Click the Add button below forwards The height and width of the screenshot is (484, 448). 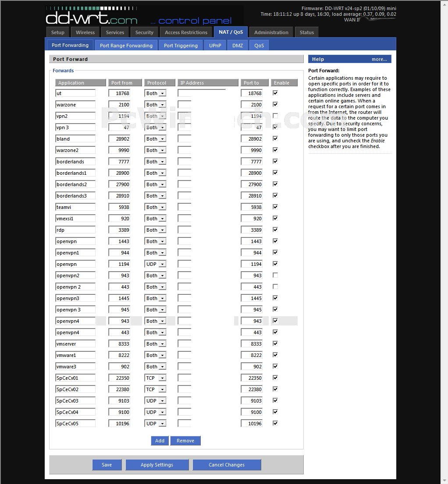click(x=160, y=441)
